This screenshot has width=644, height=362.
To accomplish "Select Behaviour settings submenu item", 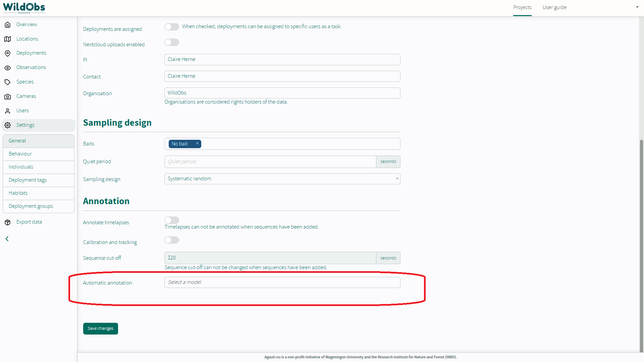I will click(20, 154).
